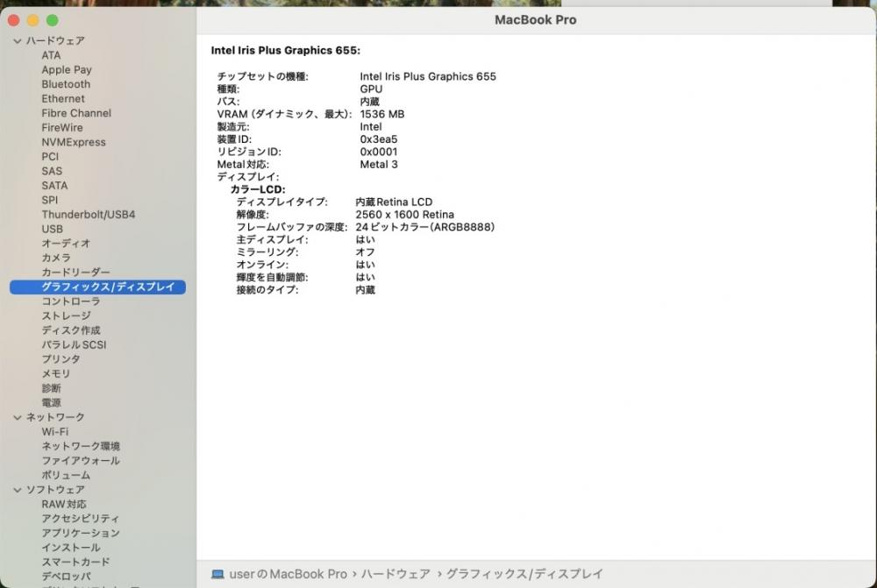Open パラレルSCSI details

point(74,345)
